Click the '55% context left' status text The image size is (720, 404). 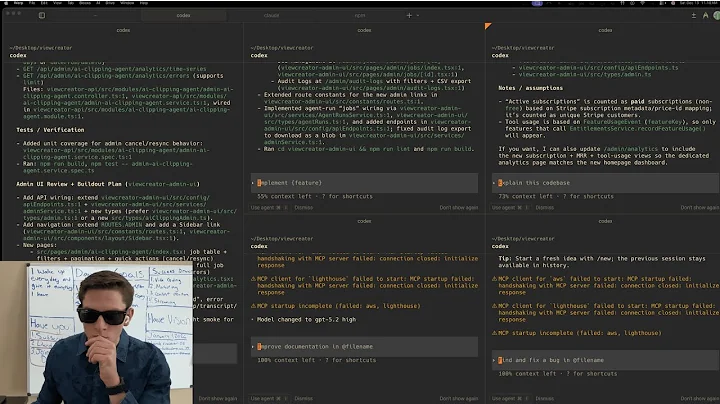coord(286,196)
